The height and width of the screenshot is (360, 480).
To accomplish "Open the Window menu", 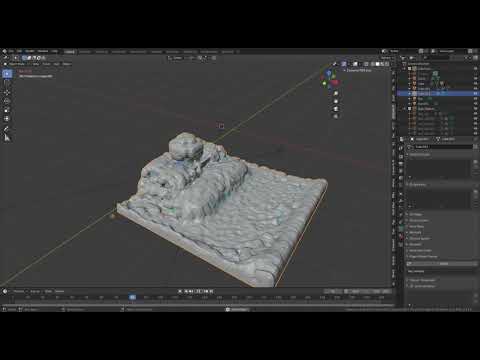I will coord(43,51).
